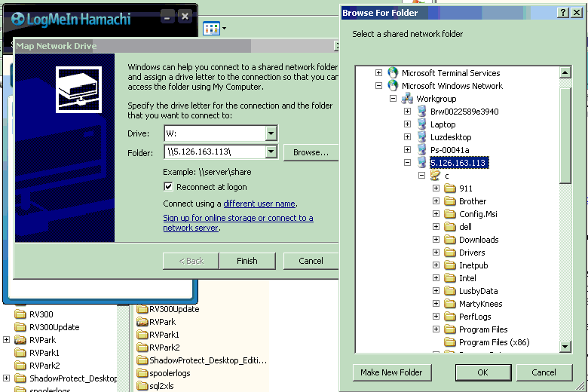Click scrollbar down arrow in folder tree
588x392 pixels.
[565, 347]
